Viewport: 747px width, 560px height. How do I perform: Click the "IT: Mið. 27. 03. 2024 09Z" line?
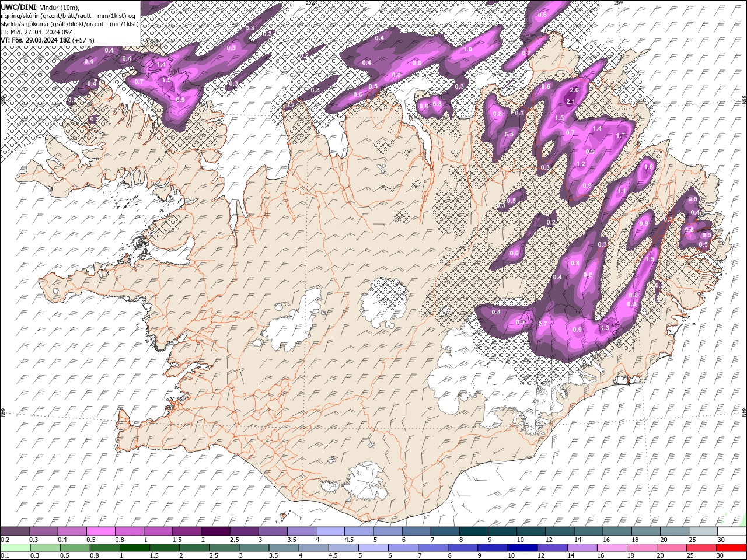[x=37, y=32]
